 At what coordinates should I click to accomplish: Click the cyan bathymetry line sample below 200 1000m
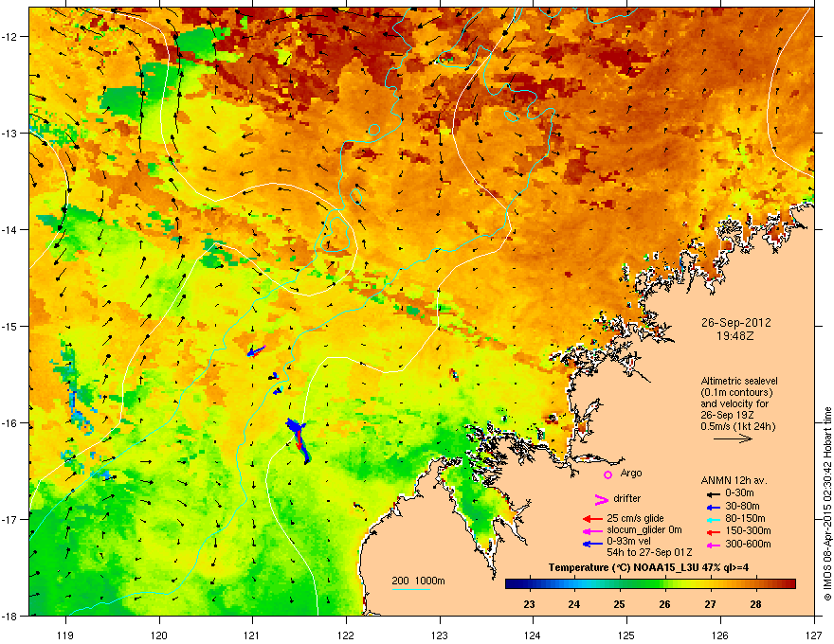(x=411, y=589)
